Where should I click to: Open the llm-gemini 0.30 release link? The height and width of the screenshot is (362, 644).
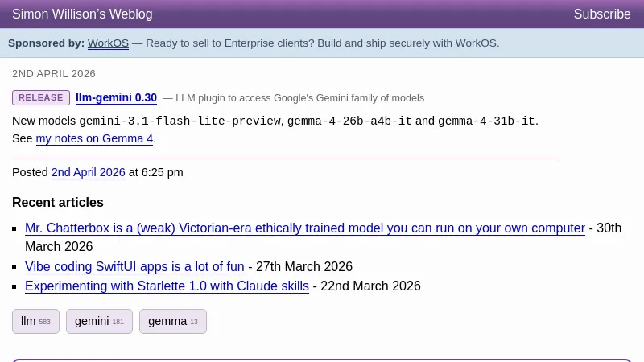click(x=116, y=97)
